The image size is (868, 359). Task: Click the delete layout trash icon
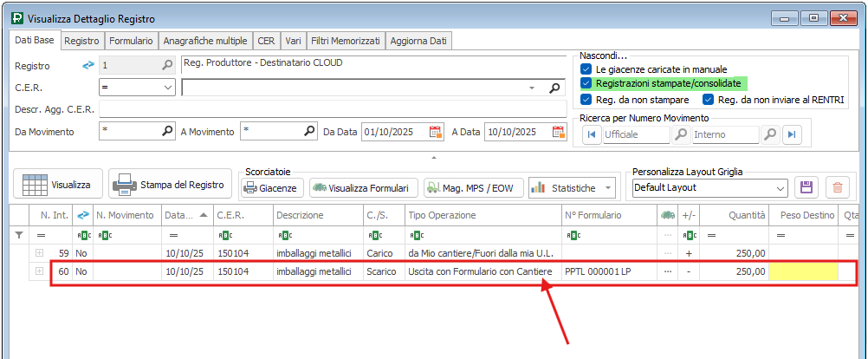point(836,187)
